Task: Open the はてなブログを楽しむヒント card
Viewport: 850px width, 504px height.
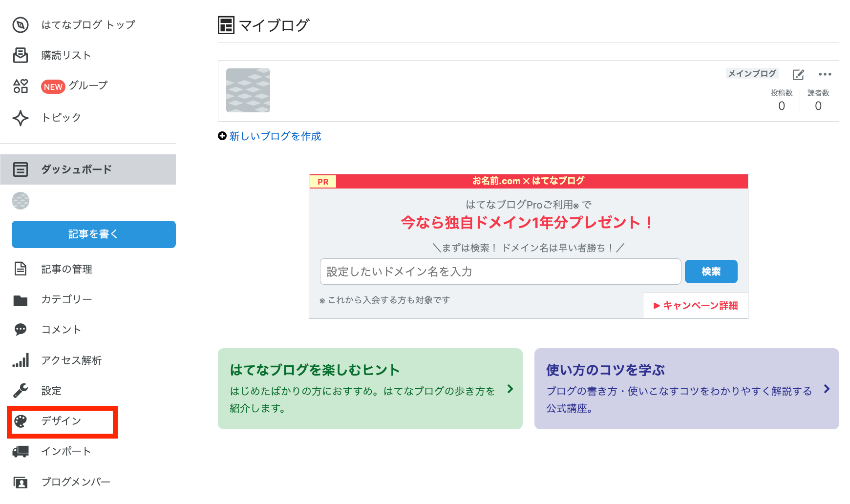Action: point(370,389)
